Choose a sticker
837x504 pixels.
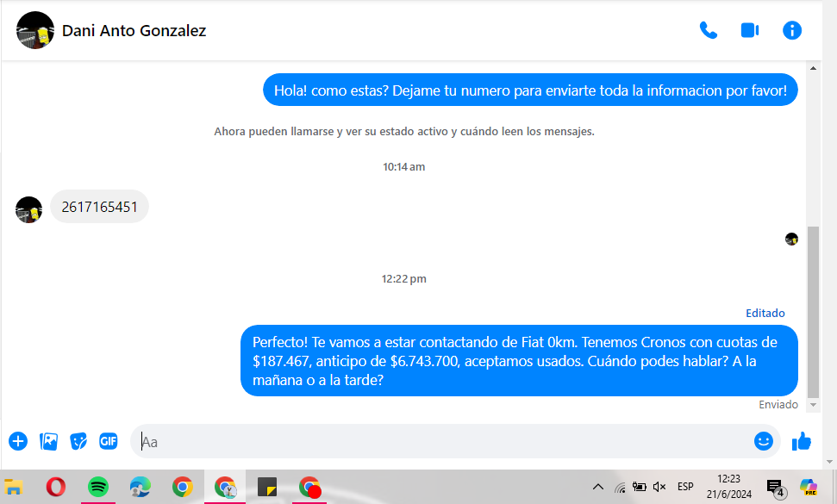pyautogui.click(x=78, y=441)
